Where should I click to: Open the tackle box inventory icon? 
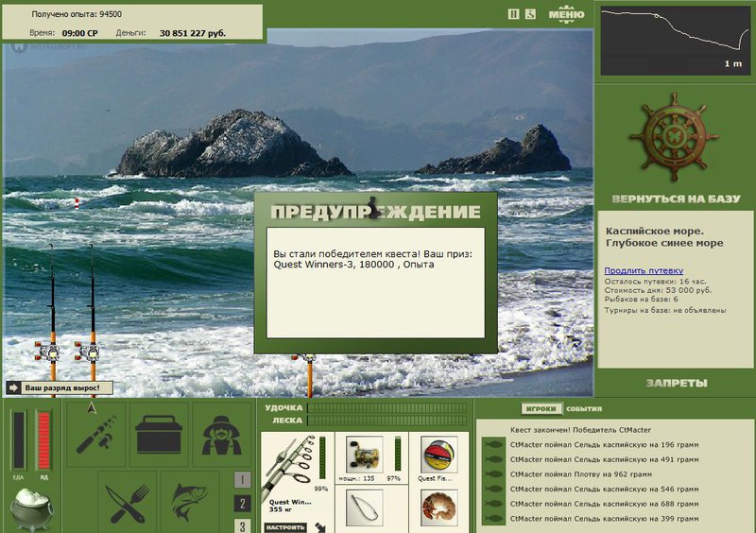[x=159, y=434]
